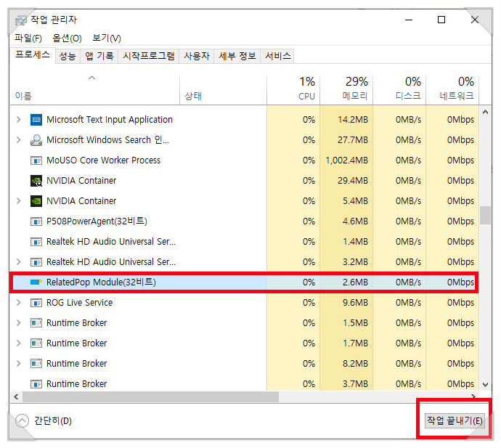Open the 보기(V) menu
This screenshot has width=501, height=448.
pos(107,38)
